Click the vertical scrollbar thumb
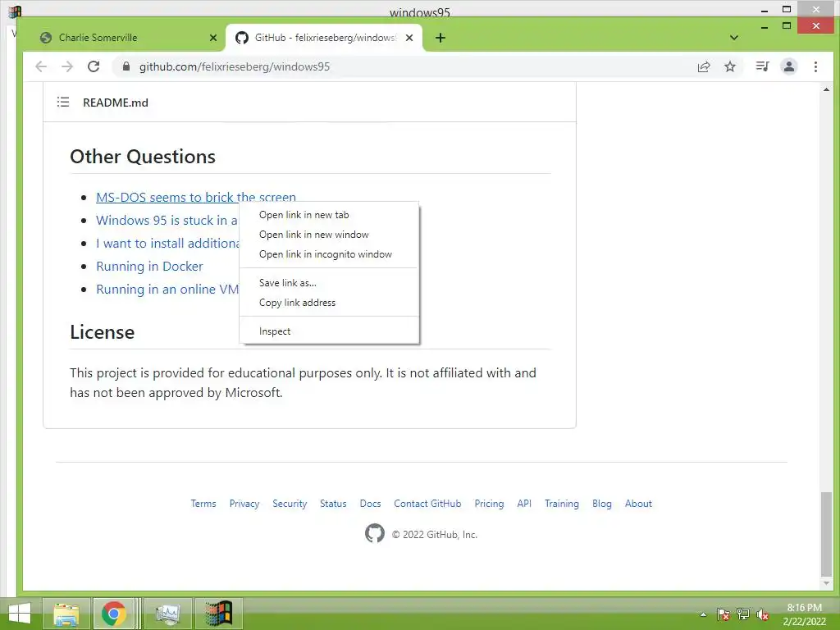This screenshot has width=840, height=630. pyautogui.click(x=826, y=533)
